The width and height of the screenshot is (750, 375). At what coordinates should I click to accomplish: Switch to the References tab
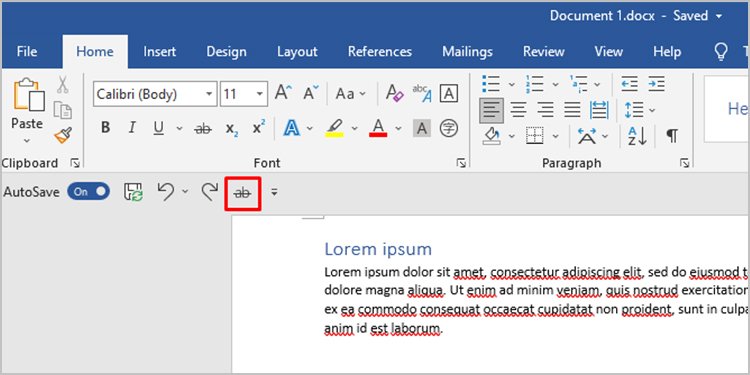click(380, 52)
